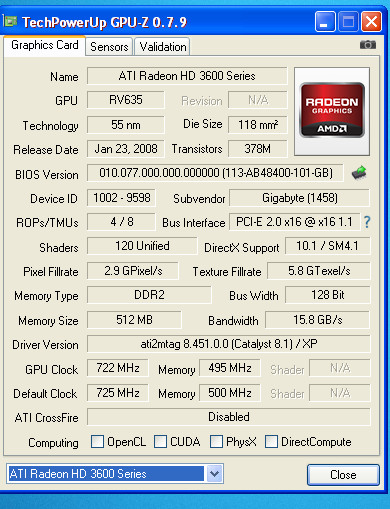Viewport: 390px width, 509px height.
Task: Click the Subvendor Gigabyte (1458) field
Action: 300,198
